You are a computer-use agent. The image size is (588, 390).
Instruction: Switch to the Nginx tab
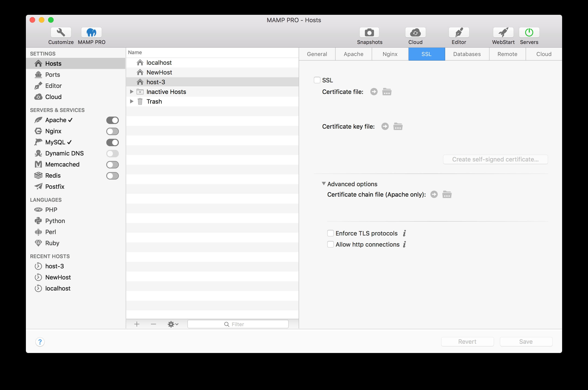pos(390,54)
